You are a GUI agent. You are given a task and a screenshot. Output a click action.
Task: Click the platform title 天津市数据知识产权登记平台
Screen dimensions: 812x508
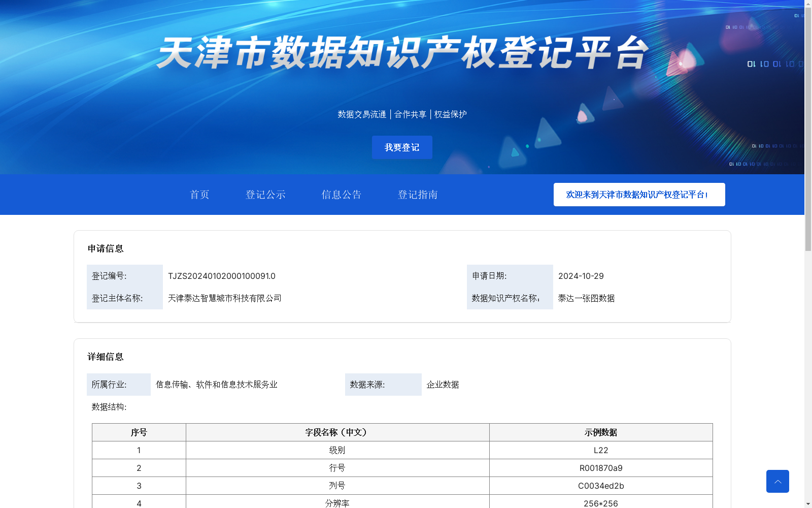pyautogui.click(x=402, y=53)
